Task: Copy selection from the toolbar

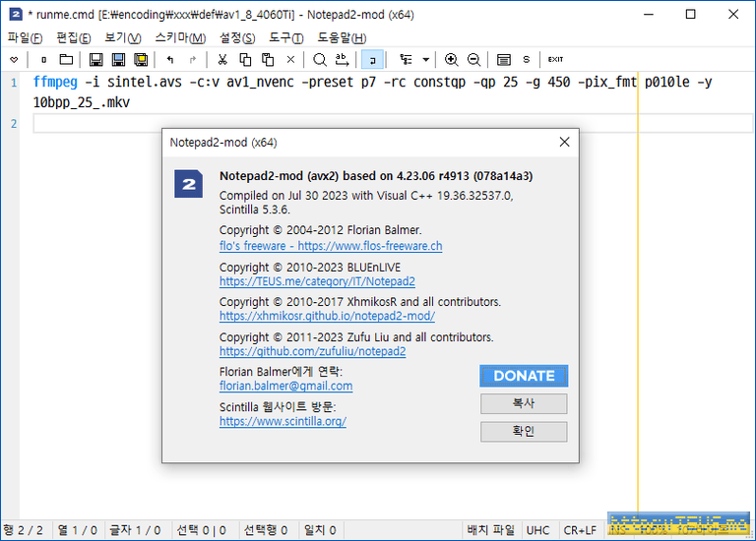Action: click(245, 60)
